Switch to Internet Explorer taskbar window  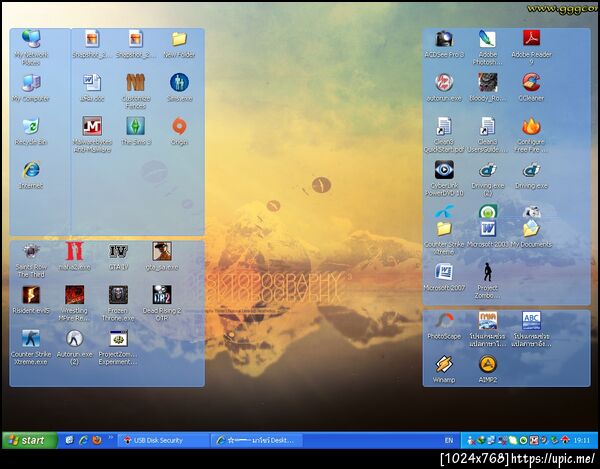pos(257,441)
